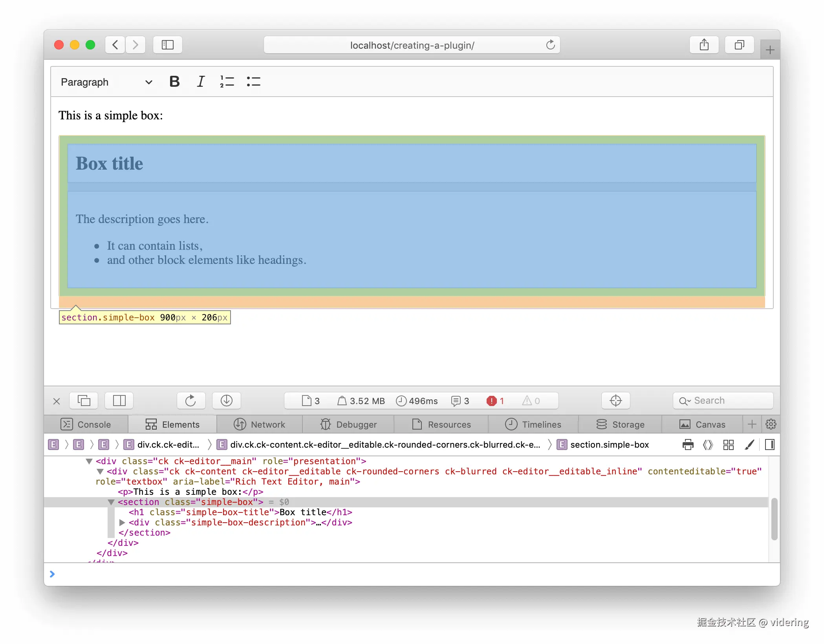Enable paint flashing brush icon
Image resolution: width=824 pixels, height=644 pixels.
click(749, 445)
